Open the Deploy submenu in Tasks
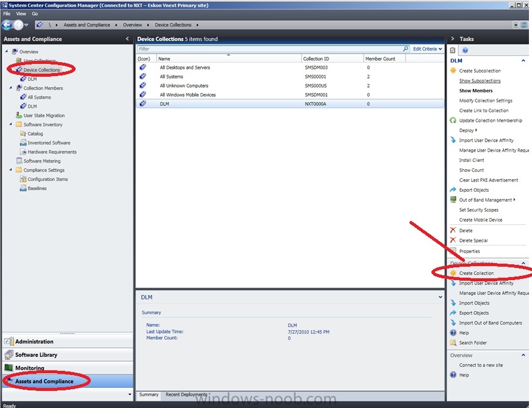This screenshot has width=532, height=408. click(x=468, y=130)
